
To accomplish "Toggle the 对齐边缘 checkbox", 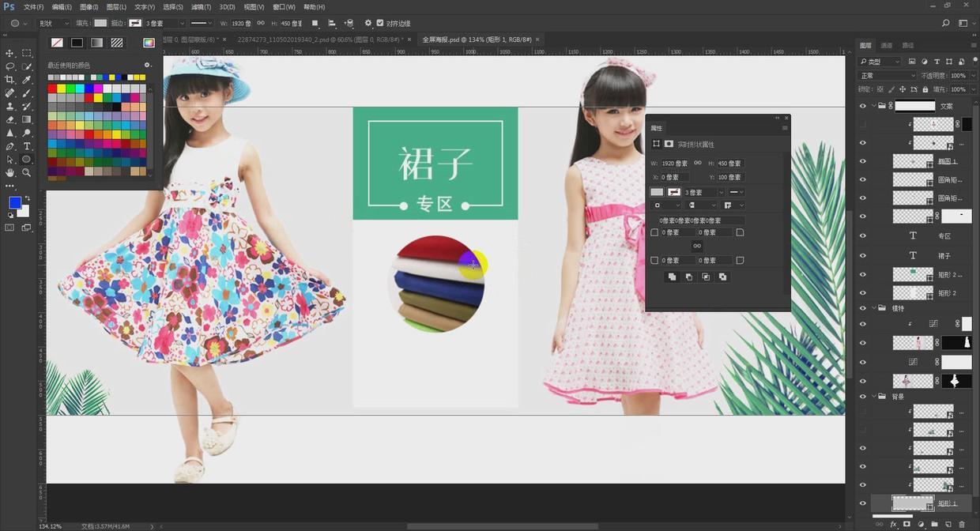I will (x=380, y=24).
